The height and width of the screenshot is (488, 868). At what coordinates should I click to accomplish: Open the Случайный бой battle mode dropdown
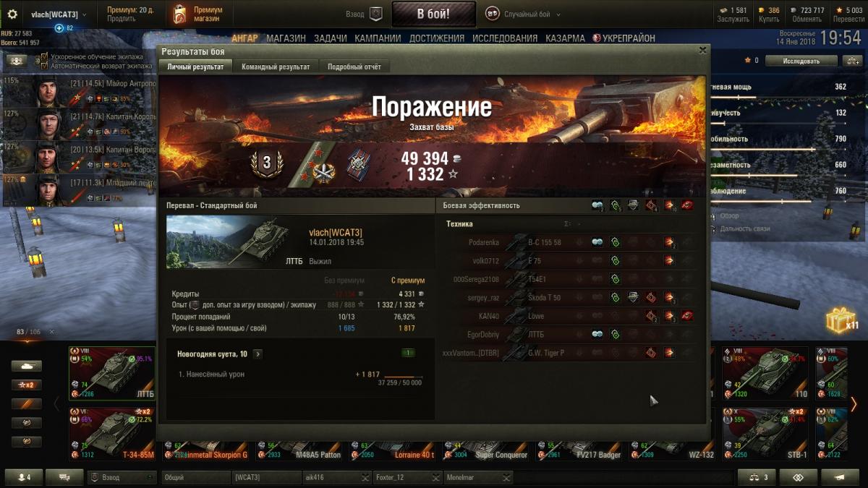[x=523, y=14]
